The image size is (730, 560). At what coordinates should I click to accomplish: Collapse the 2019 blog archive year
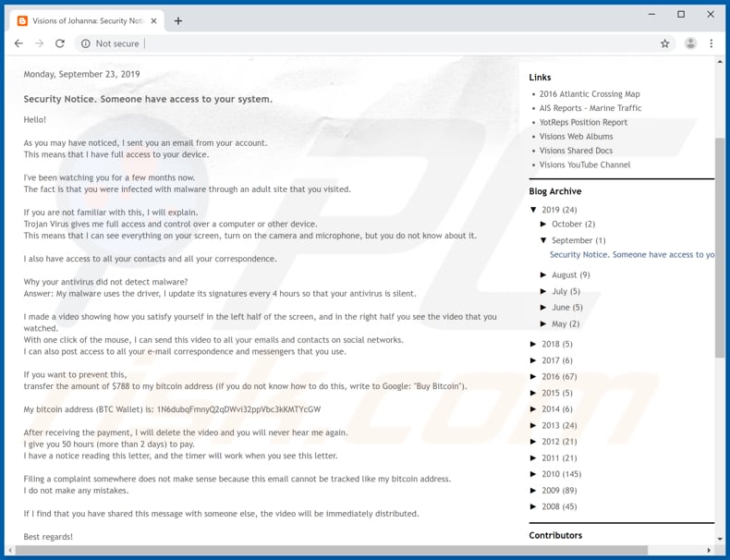[x=533, y=210]
